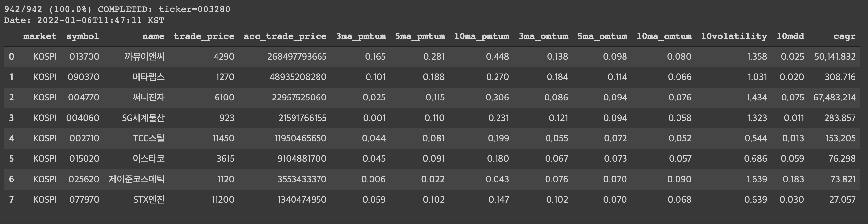Screen dimensions: 868x224
Task: Select trade price 6100
Action: (224, 98)
